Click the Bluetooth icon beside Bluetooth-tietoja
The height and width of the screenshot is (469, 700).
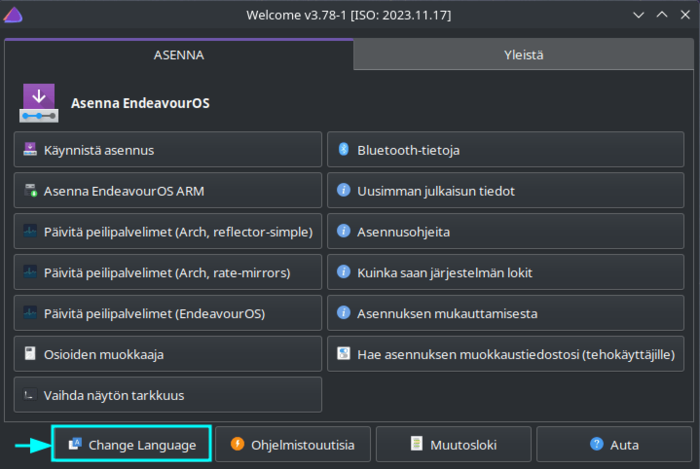(x=343, y=150)
